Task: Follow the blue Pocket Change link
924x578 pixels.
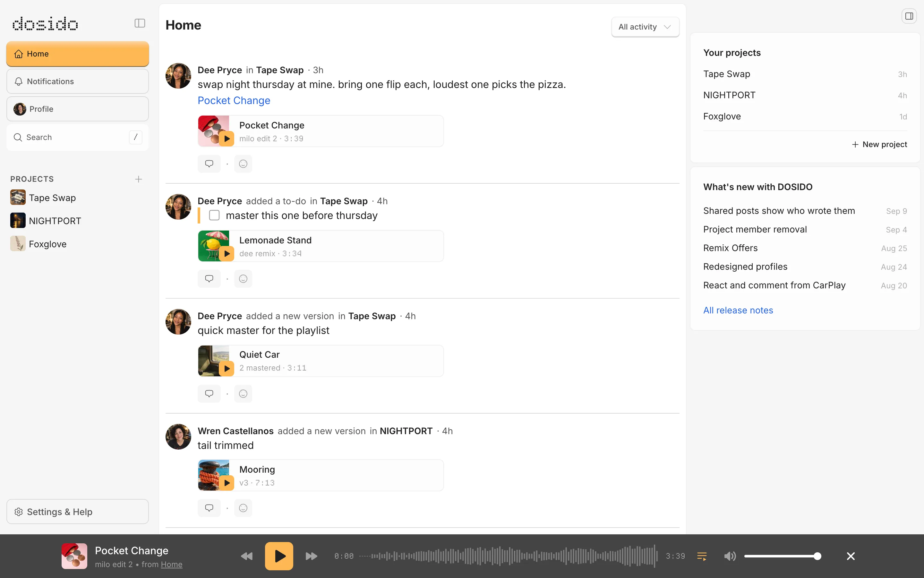Action: (x=234, y=101)
